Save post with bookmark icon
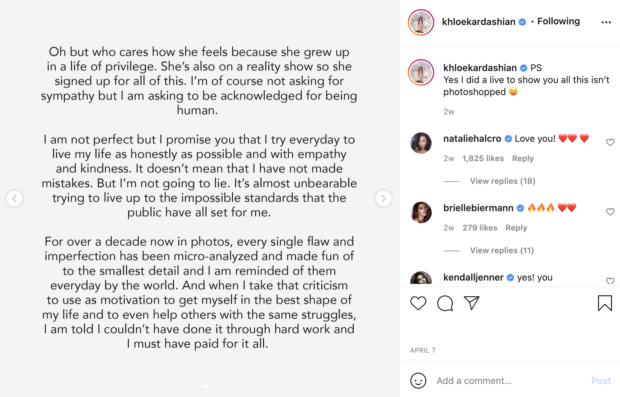The height and width of the screenshot is (397, 620). click(605, 303)
